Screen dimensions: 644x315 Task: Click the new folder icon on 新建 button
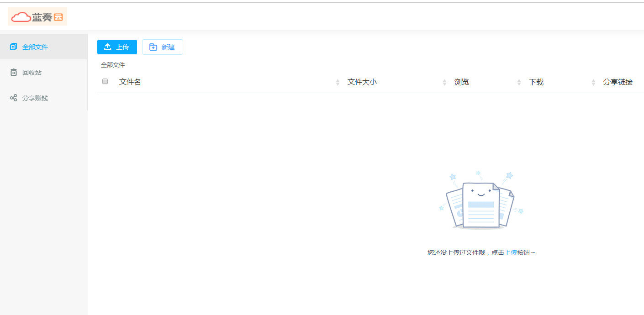[153, 47]
